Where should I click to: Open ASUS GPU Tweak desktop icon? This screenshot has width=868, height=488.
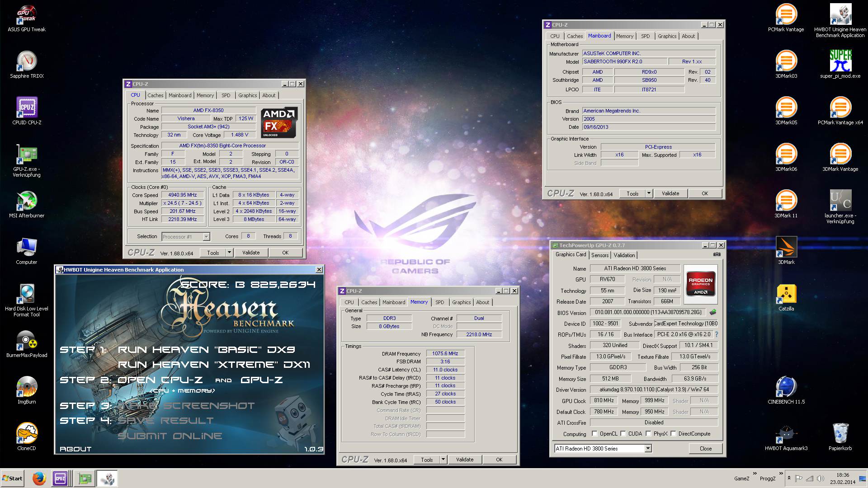pos(27,19)
